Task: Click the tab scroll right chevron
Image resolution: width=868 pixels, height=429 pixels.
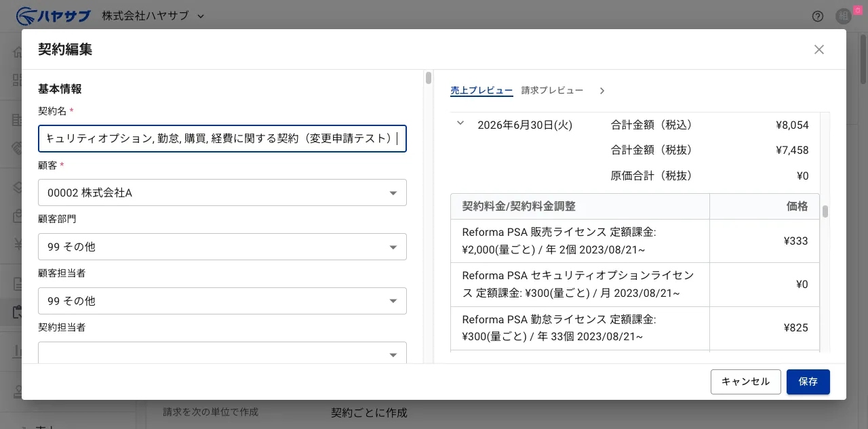Action: (x=601, y=91)
